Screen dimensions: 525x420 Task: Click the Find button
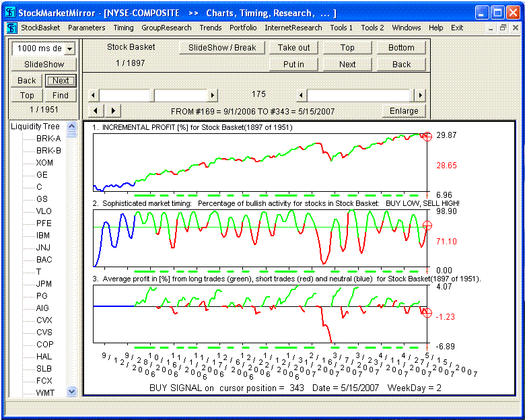pyautogui.click(x=61, y=96)
